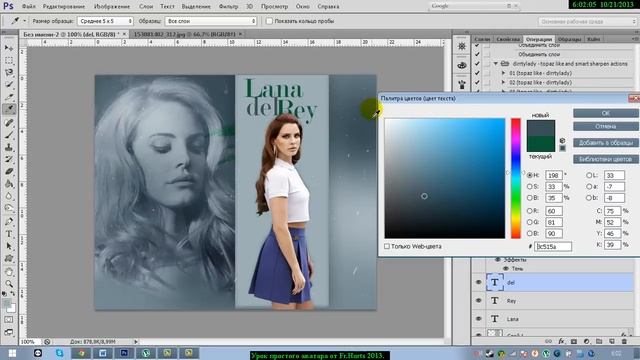
Task: Select the Move tool
Action: 9,48
